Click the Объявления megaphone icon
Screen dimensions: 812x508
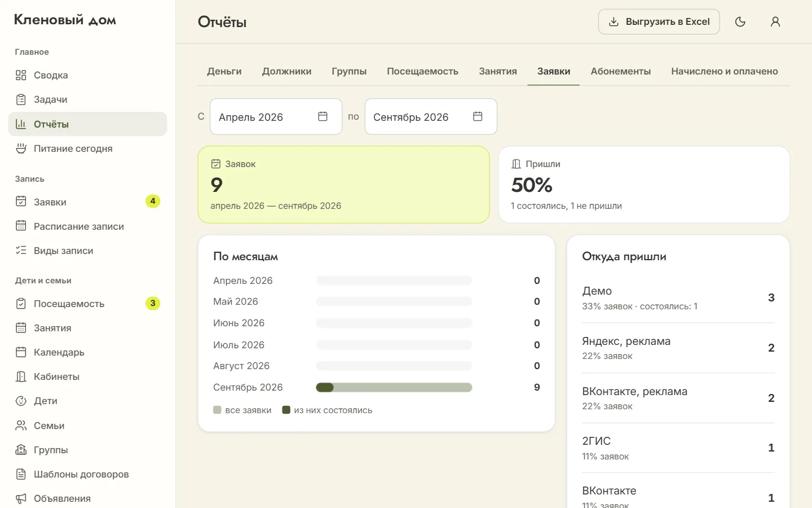(x=21, y=498)
